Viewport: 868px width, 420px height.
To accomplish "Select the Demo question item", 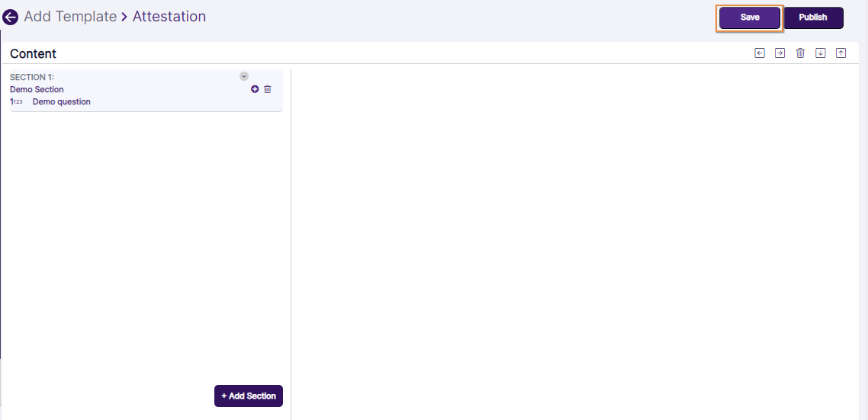I will tap(61, 102).
